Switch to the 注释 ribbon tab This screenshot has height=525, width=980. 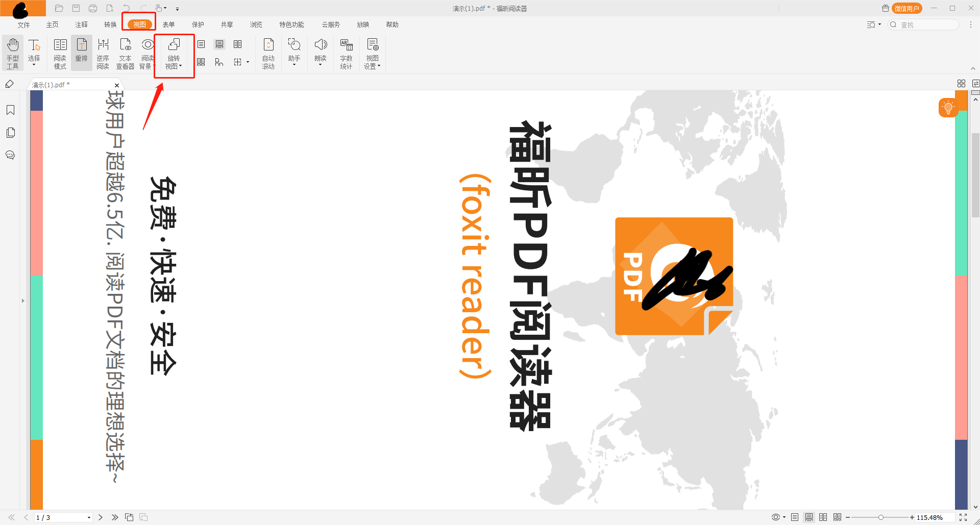click(81, 24)
